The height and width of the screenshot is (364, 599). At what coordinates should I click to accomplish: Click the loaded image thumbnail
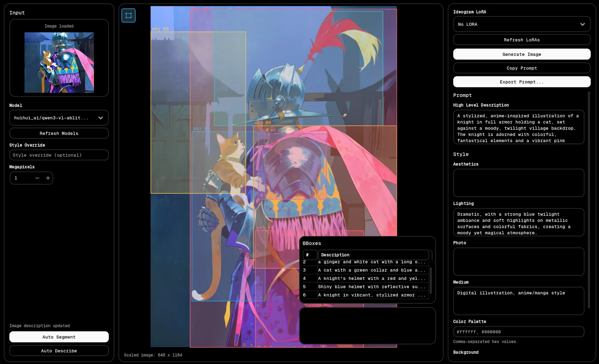(x=59, y=62)
